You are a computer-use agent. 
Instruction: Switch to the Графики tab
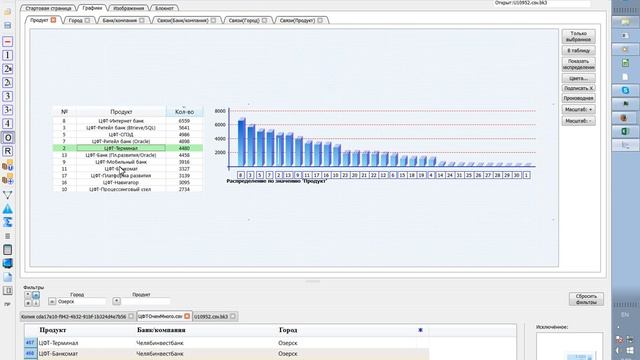(x=92, y=8)
